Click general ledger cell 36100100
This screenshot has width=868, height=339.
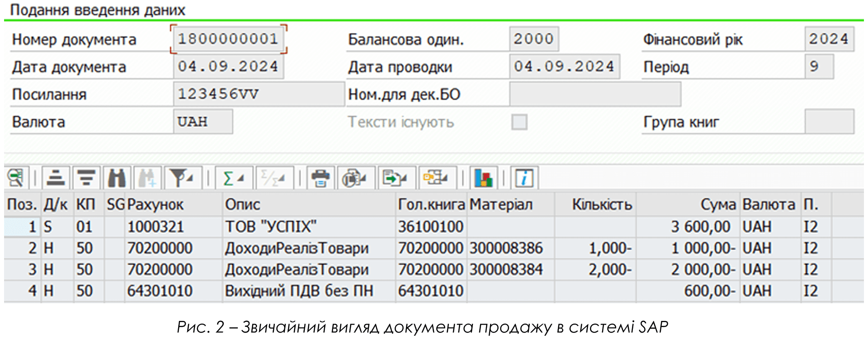point(431,227)
